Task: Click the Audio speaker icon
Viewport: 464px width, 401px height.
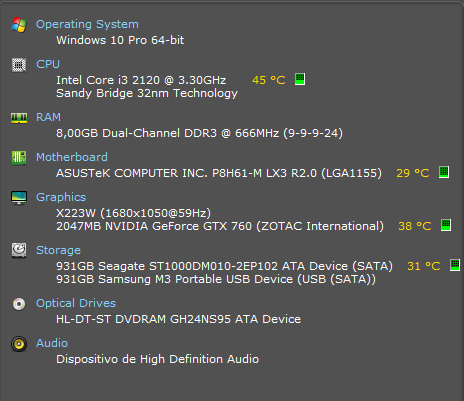Action: point(19,344)
